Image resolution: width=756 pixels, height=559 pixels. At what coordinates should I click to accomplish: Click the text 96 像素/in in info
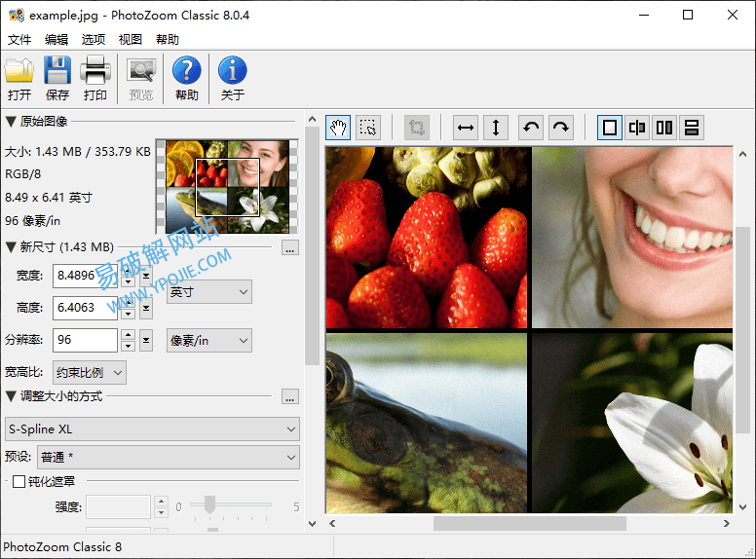click(x=33, y=221)
